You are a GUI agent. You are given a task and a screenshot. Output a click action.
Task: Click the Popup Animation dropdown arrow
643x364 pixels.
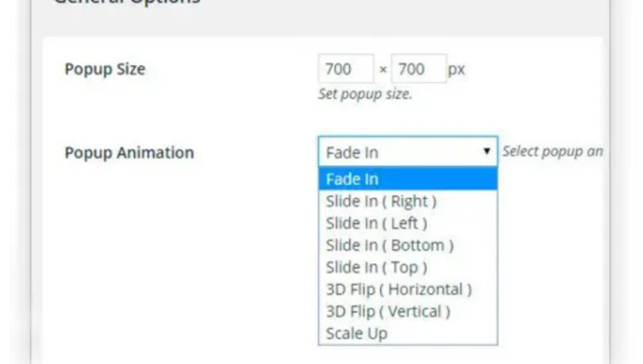[x=486, y=152]
